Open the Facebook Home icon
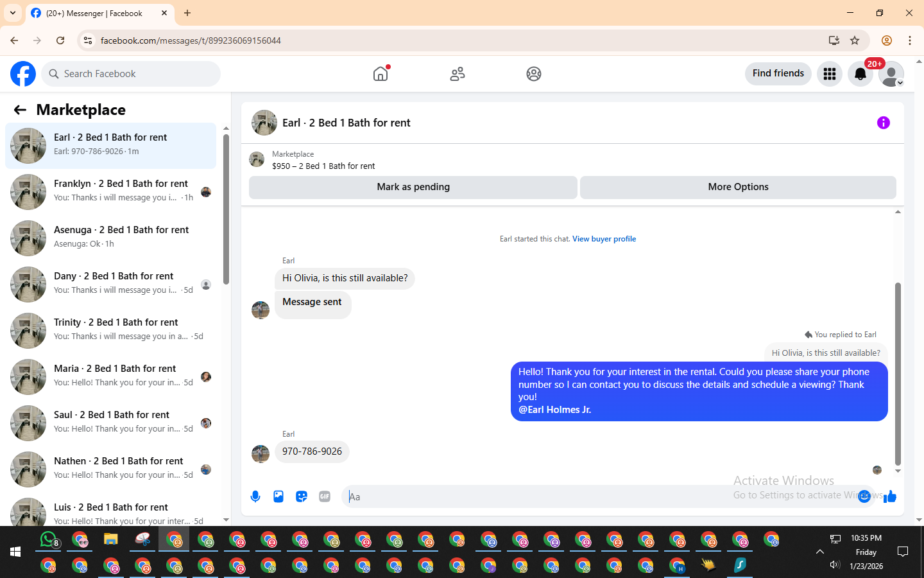This screenshot has width=924, height=578. (381, 74)
